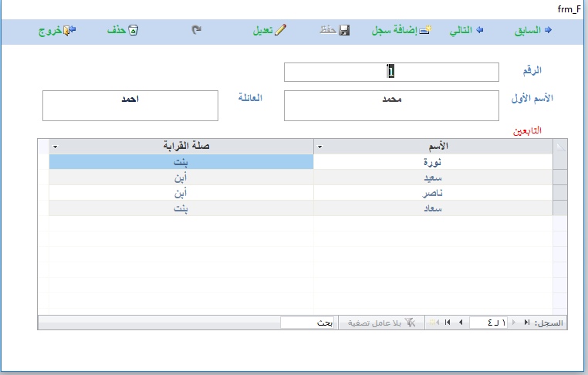Click the العائلة field containing احمد
This screenshot has height=375, width=588.
point(130,106)
